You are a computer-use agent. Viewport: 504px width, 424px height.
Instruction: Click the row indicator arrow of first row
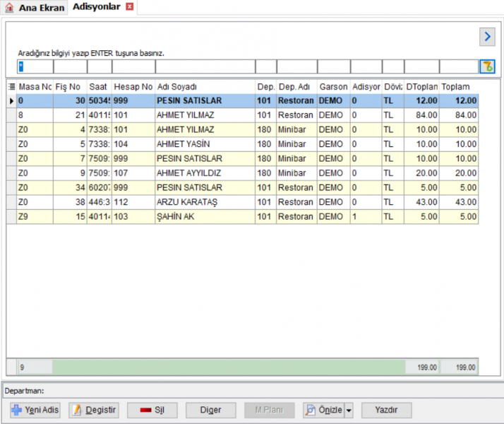tap(11, 100)
